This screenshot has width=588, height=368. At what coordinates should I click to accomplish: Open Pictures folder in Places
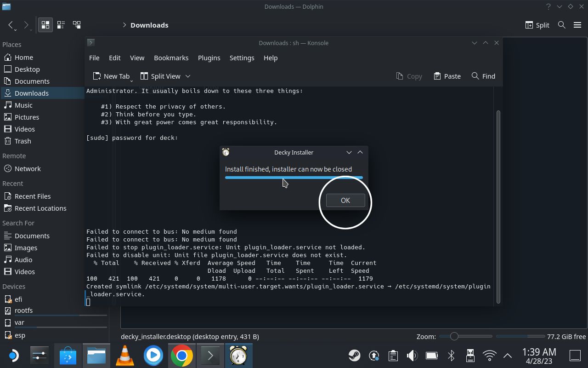pos(42,117)
